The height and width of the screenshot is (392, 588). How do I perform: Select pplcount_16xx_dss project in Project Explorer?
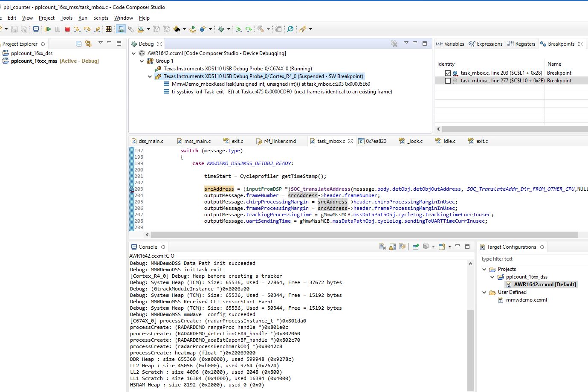(x=28, y=53)
